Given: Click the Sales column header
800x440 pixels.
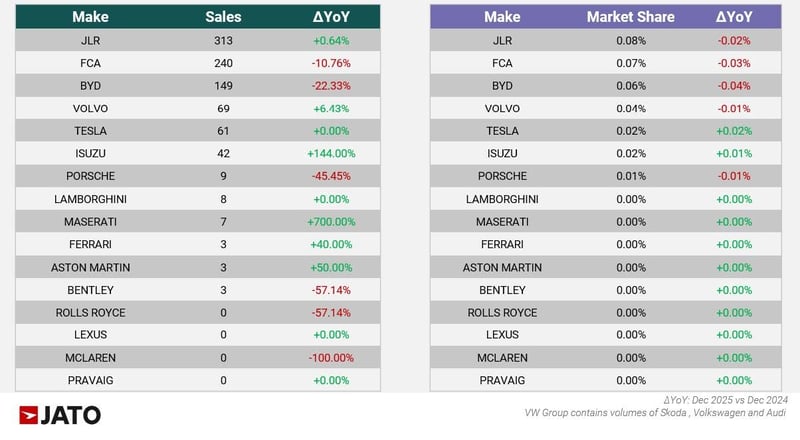Looking at the screenshot, I should (x=223, y=17).
